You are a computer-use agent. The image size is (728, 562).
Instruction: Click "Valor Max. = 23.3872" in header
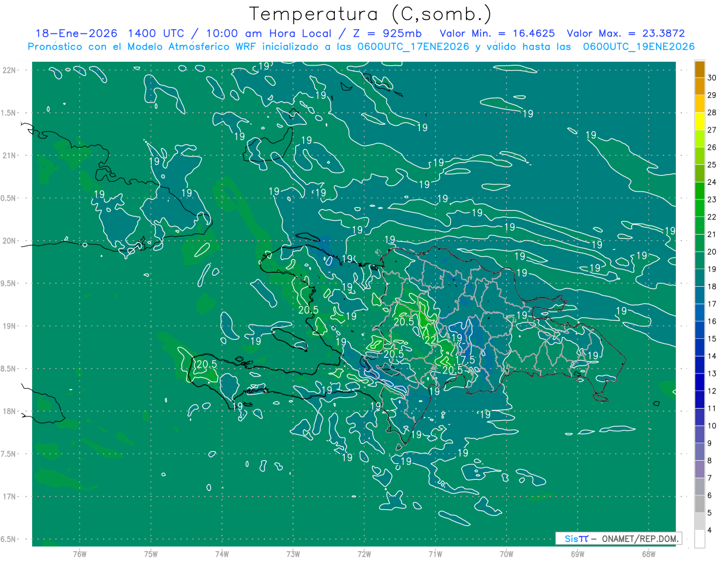[625, 33]
